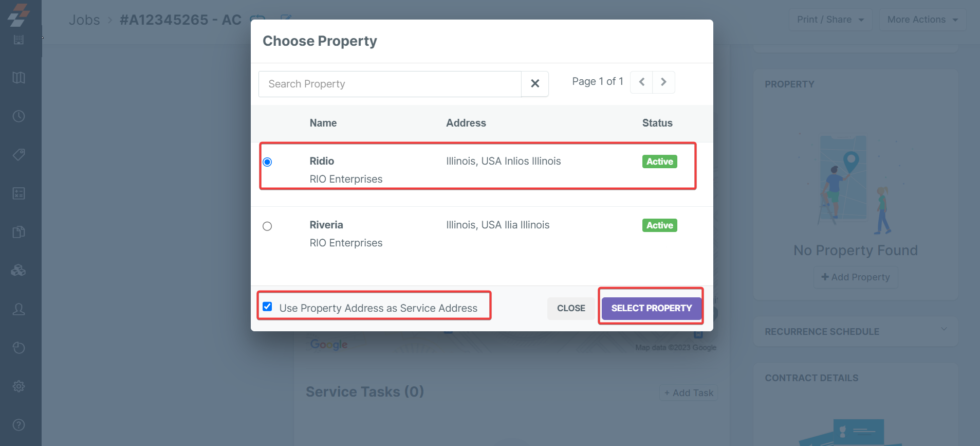Open the user profile sidebar icon

tap(19, 309)
